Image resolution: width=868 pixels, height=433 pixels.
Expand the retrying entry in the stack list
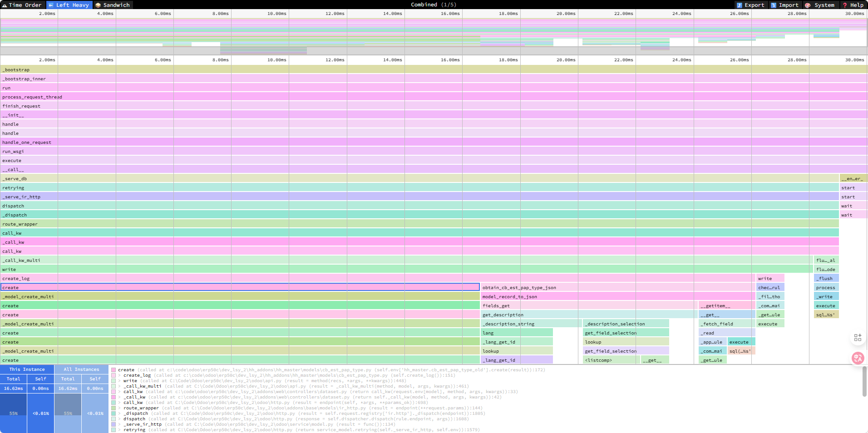click(x=119, y=430)
